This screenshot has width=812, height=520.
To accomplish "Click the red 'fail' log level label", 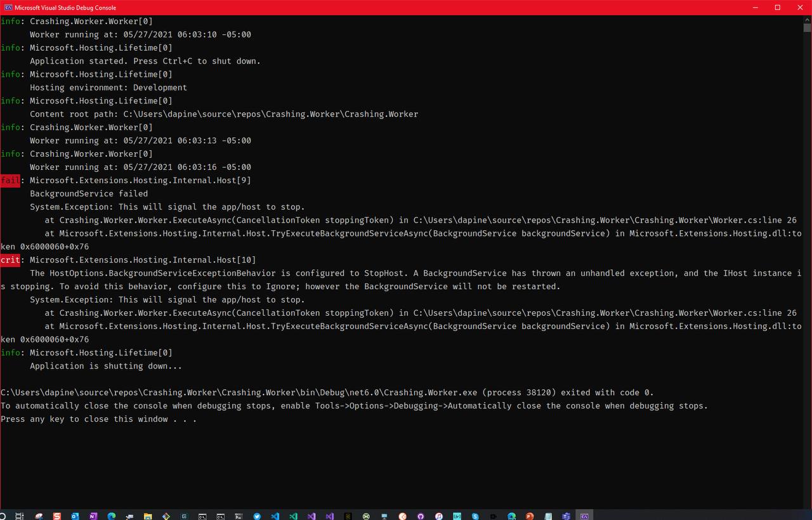I will point(10,181).
